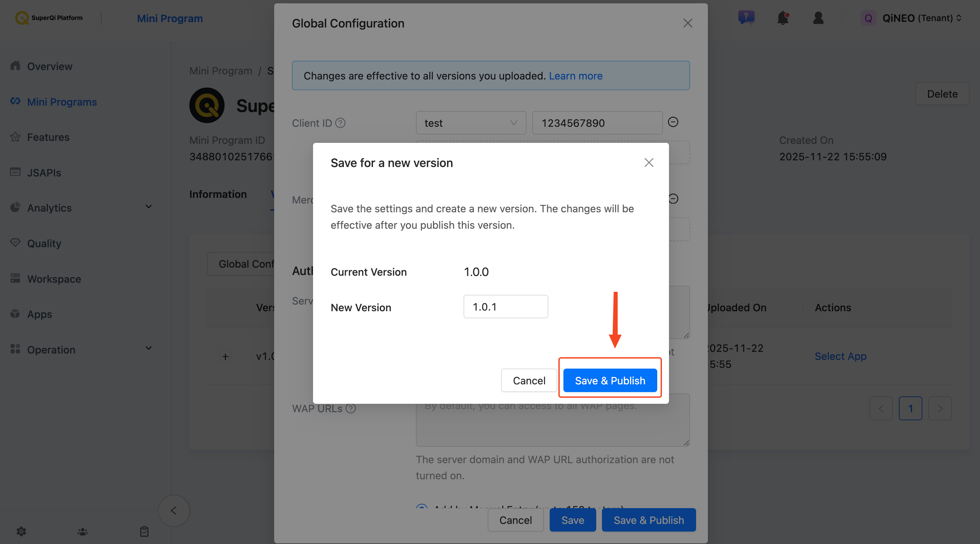Open the help chat icon in header
This screenshot has width=980, height=544.
point(746,17)
